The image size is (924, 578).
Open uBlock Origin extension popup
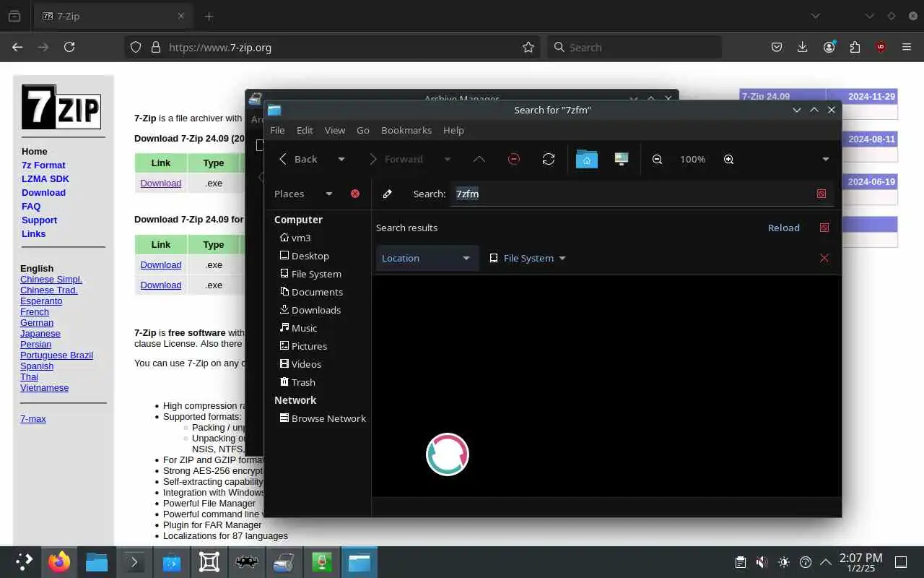881,47
